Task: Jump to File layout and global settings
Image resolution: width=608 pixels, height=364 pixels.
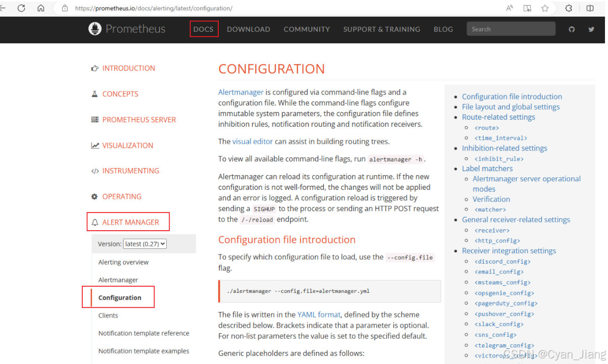Action: tap(511, 107)
